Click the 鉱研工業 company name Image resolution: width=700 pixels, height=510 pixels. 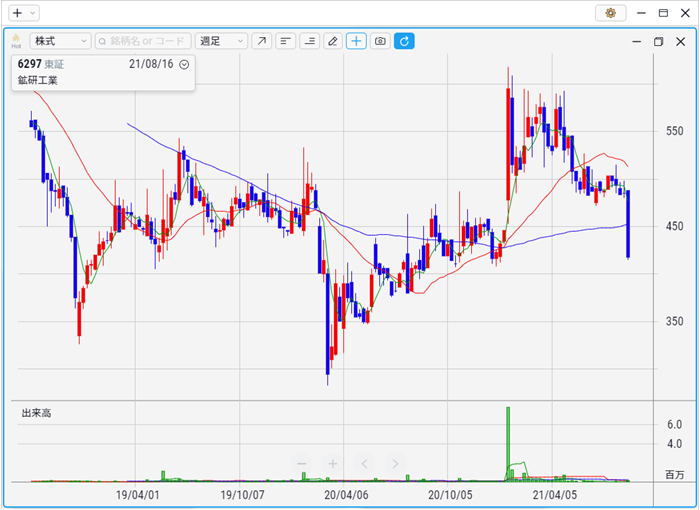pos(38,80)
